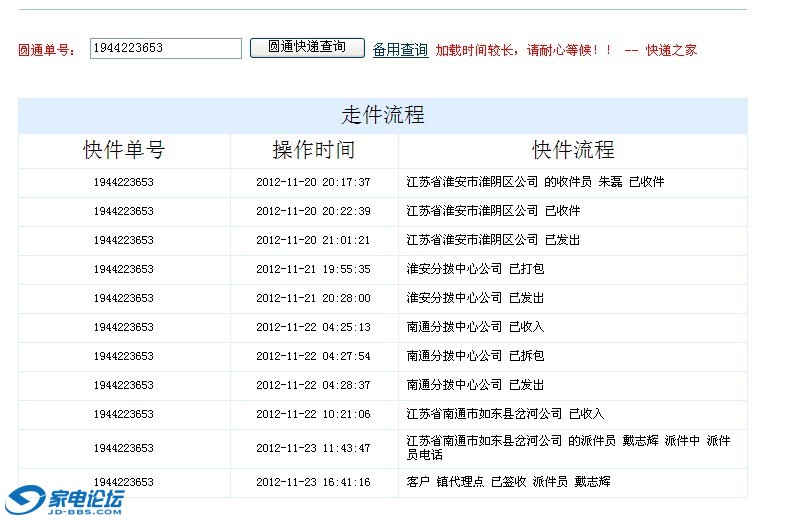Click the 2012-11-22 04:28:37 timestamp
The width and height of the screenshot is (799, 521).
coord(313,385)
